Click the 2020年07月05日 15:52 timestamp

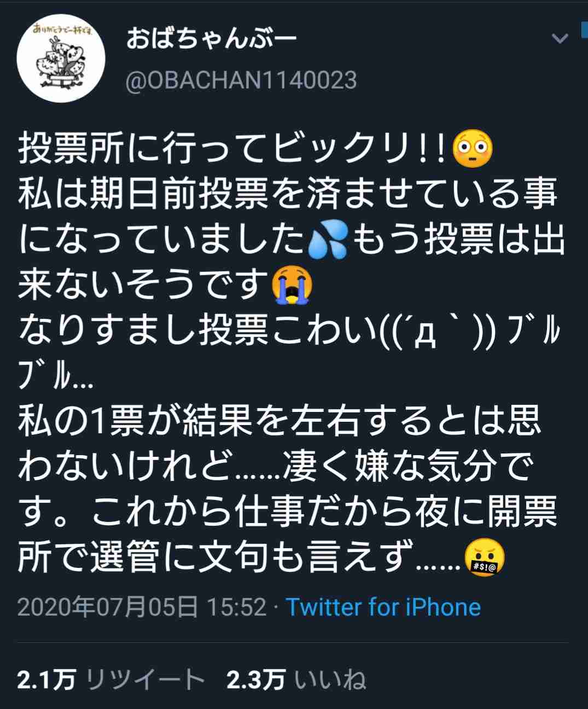click(142, 607)
